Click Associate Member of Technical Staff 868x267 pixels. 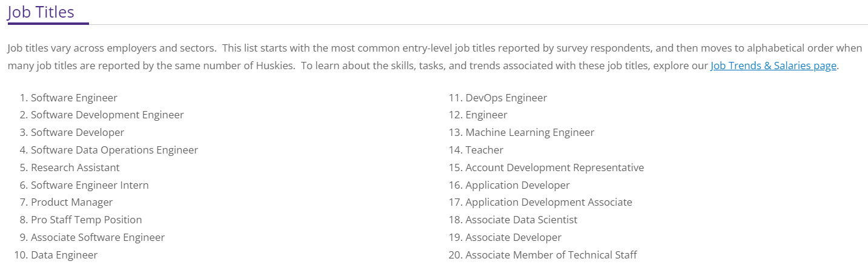[551, 255]
